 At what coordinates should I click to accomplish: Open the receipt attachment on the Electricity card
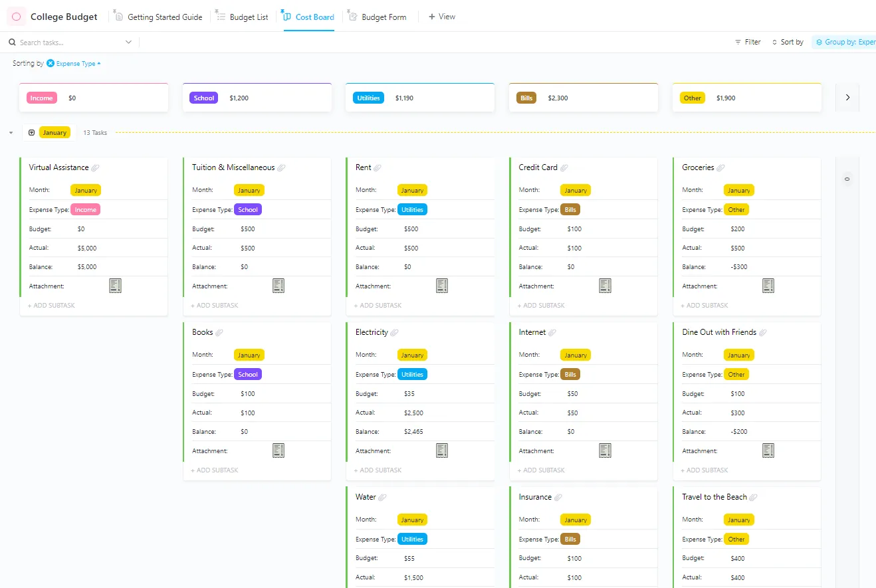442,450
